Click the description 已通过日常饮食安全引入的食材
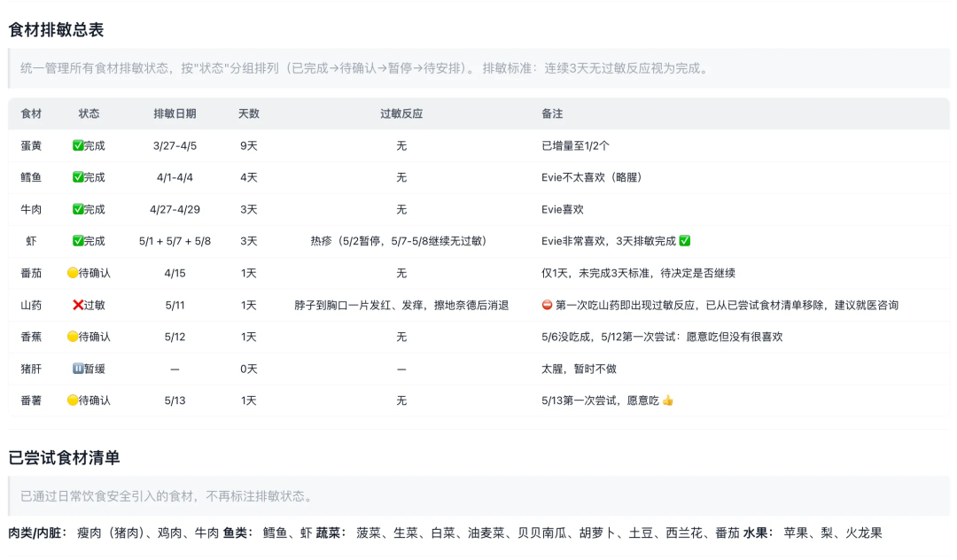The image size is (957, 560). point(167,496)
